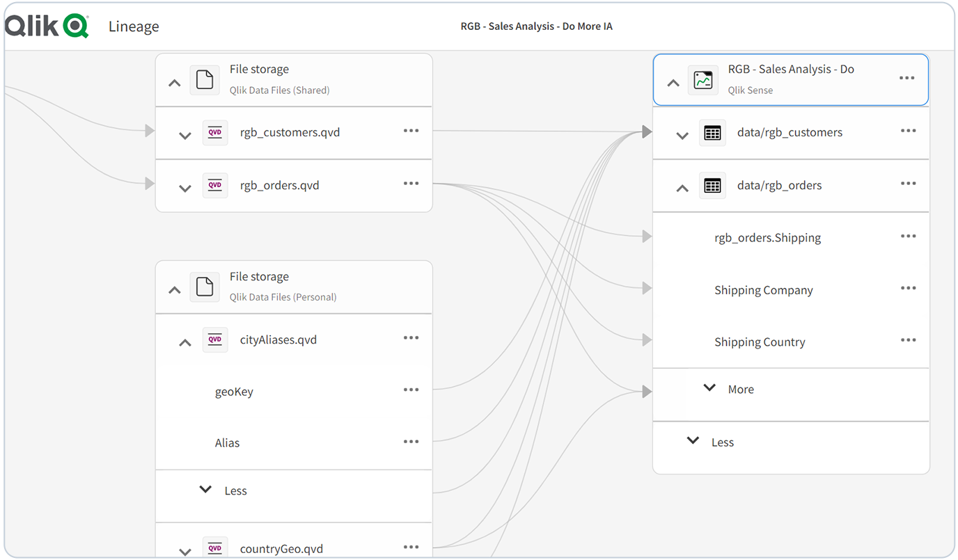Screen dimensions: 958x560
Task: Click the QVD icon for rgb_orders.qvd
Action: click(x=214, y=185)
